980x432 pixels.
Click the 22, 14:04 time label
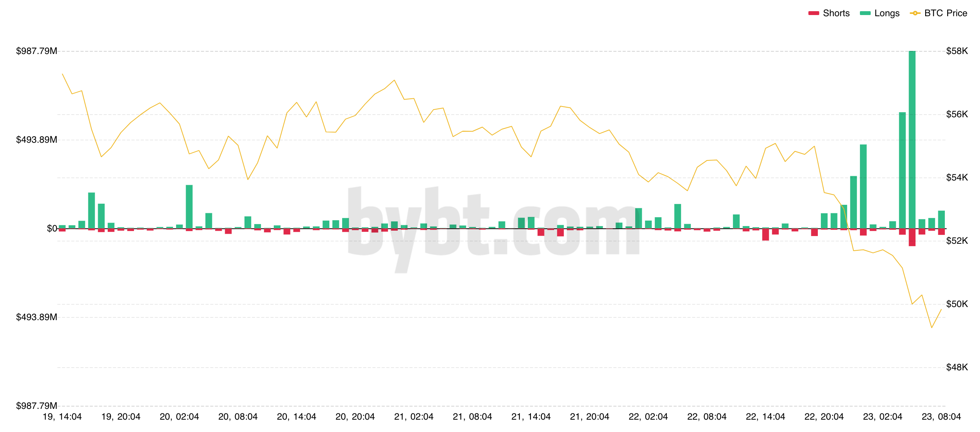coord(765,417)
